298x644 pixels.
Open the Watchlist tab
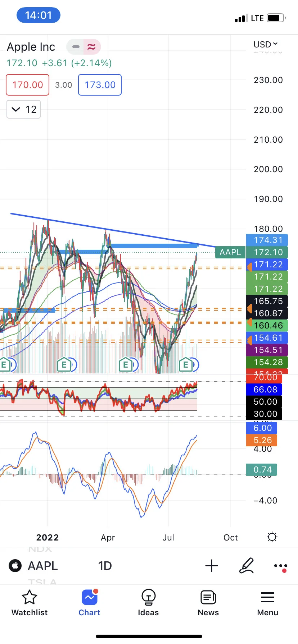(x=30, y=603)
